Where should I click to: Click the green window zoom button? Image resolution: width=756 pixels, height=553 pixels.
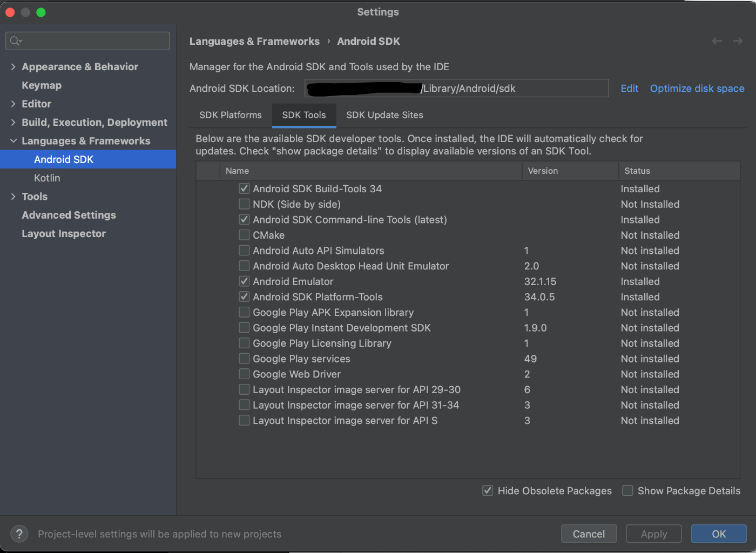click(41, 12)
